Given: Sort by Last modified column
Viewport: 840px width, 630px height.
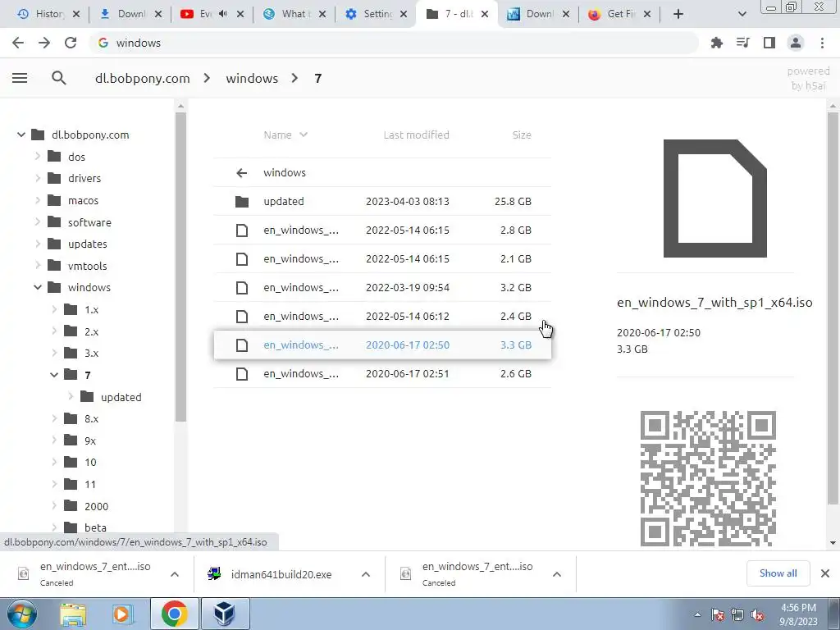Looking at the screenshot, I should pyautogui.click(x=416, y=135).
